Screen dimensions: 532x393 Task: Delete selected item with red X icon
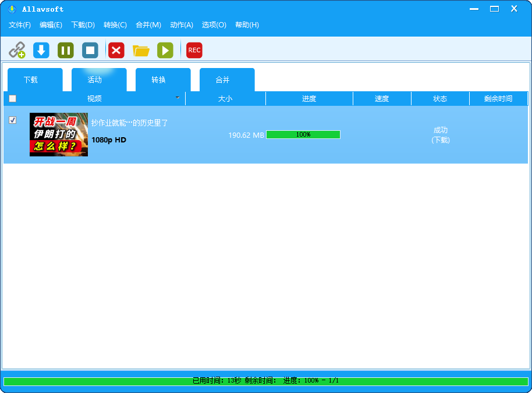click(116, 50)
